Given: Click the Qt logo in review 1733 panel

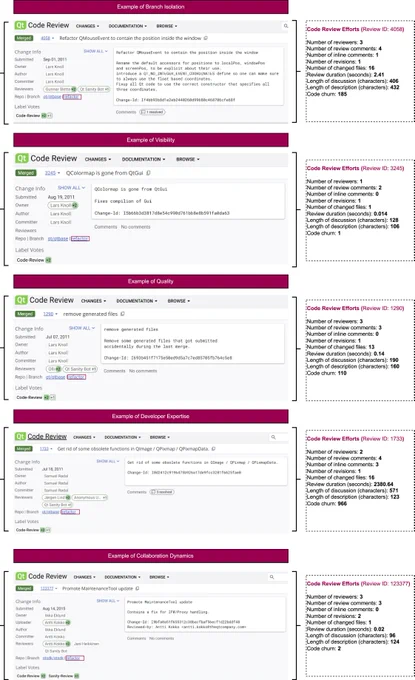Looking at the screenshot, I should pos(20,437).
